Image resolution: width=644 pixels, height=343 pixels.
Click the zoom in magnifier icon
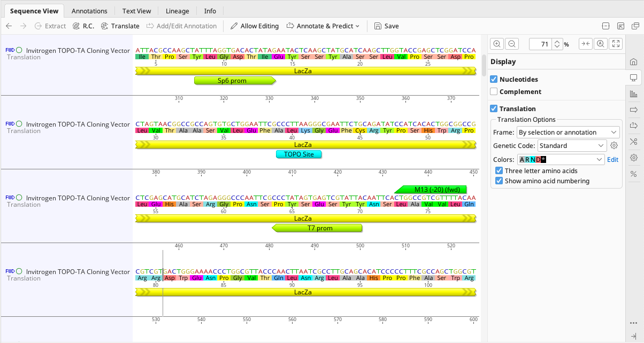(497, 44)
